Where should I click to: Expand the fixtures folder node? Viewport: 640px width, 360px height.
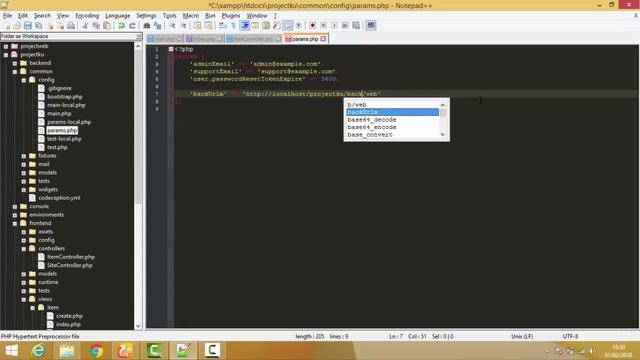point(24,156)
